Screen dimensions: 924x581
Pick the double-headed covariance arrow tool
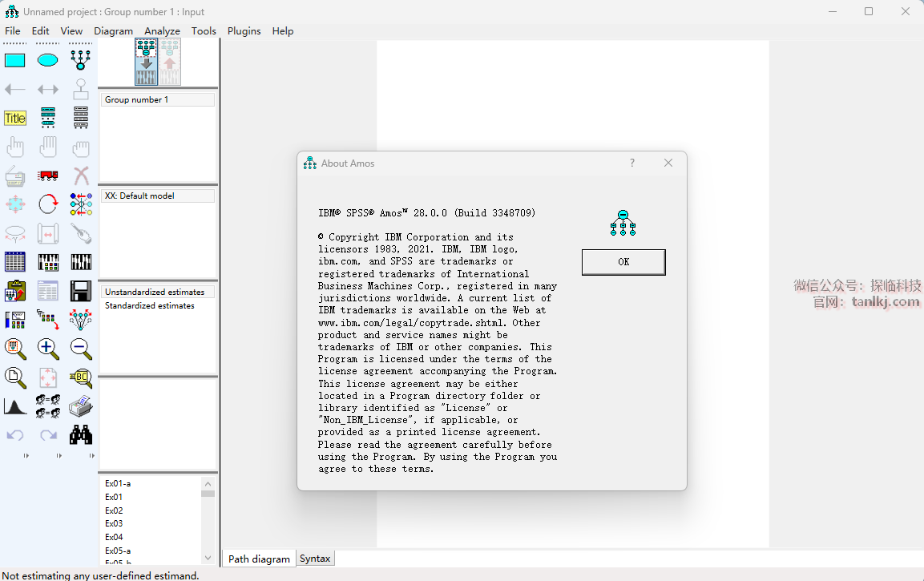click(x=48, y=90)
